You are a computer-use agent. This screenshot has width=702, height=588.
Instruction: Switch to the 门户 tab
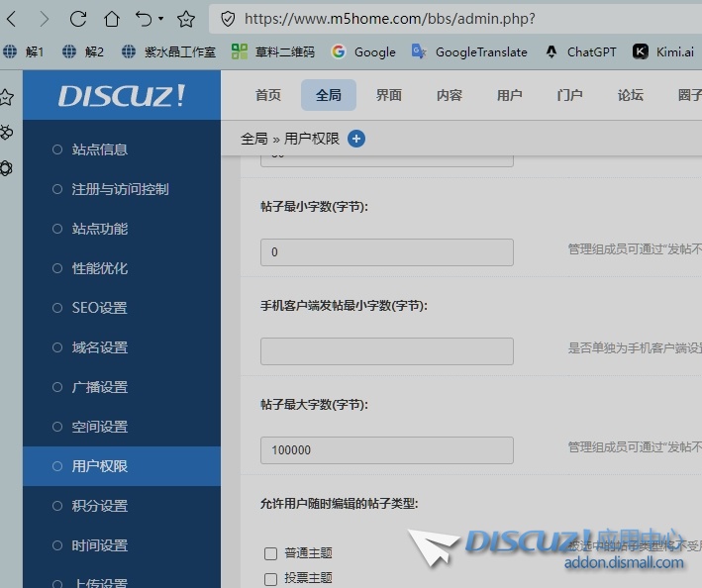[x=570, y=95]
